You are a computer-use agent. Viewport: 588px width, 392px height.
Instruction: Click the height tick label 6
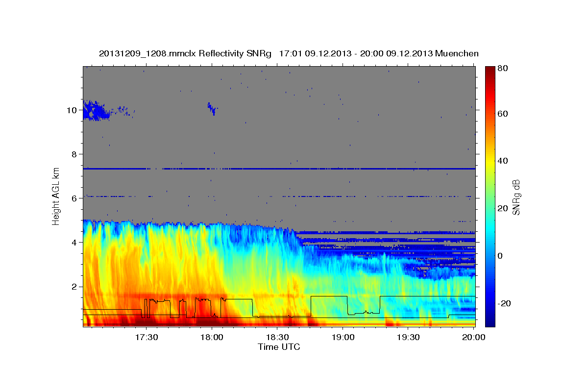pos(74,198)
